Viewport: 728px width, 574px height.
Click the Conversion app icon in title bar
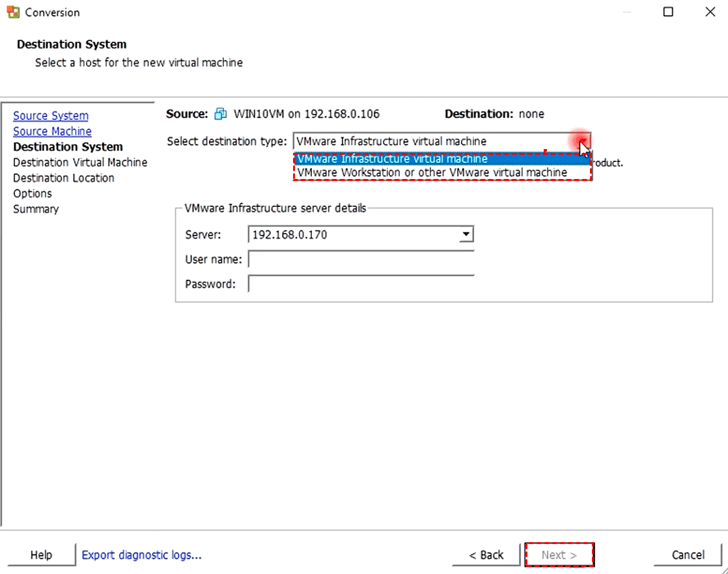click(x=13, y=12)
